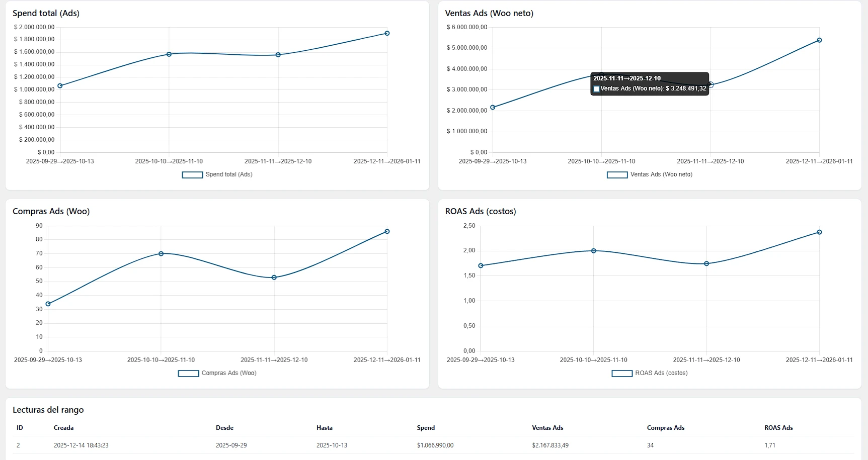Image resolution: width=868 pixels, height=460 pixels.
Task: Click the lowest point in Compras Ads chart
Action: (48, 304)
